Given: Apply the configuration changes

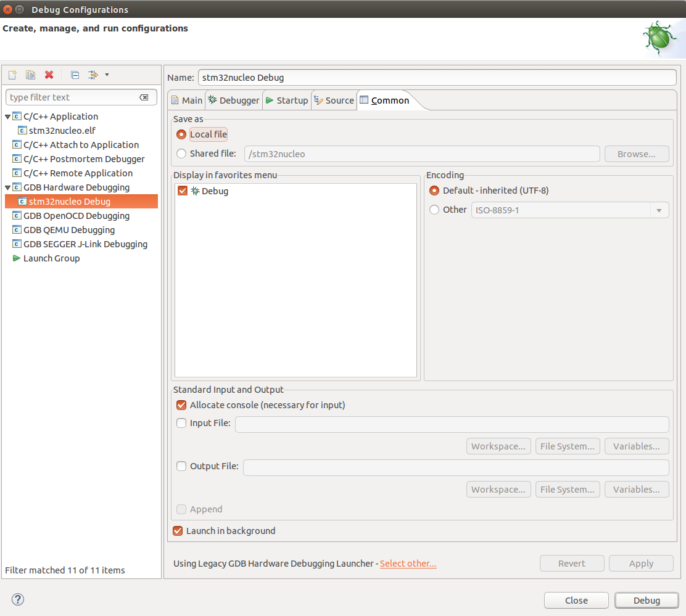Looking at the screenshot, I should [641, 563].
